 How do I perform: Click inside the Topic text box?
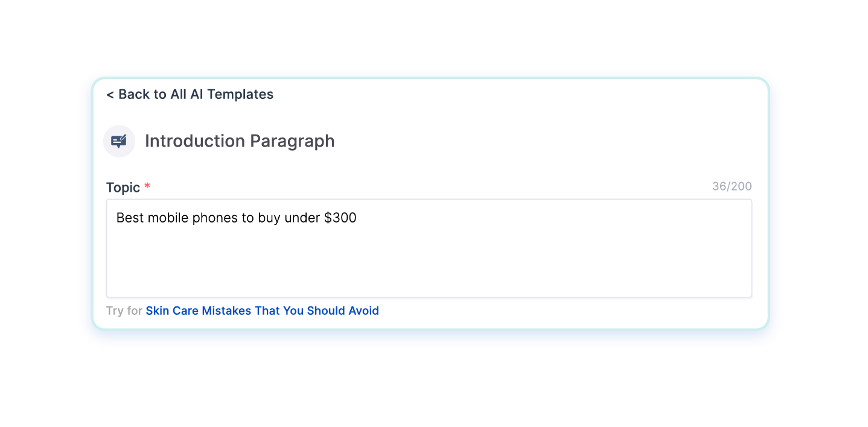pos(429,259)
